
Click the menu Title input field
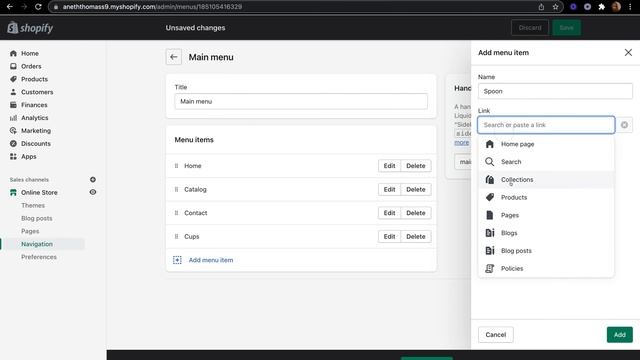click(301, 101)
